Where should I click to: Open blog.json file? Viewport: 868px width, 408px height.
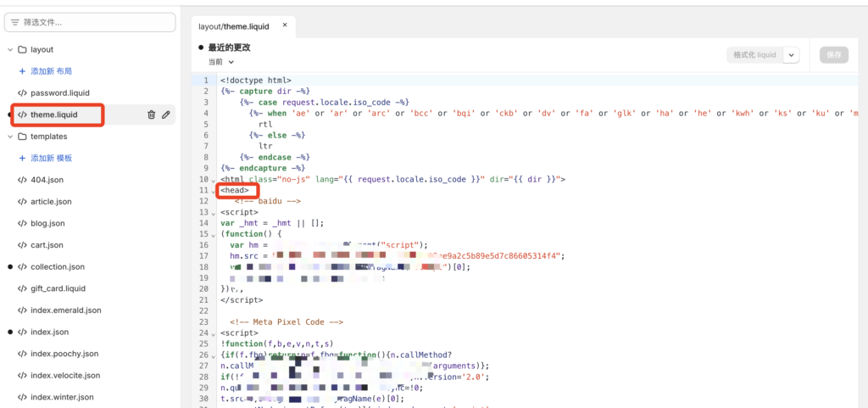47,223
